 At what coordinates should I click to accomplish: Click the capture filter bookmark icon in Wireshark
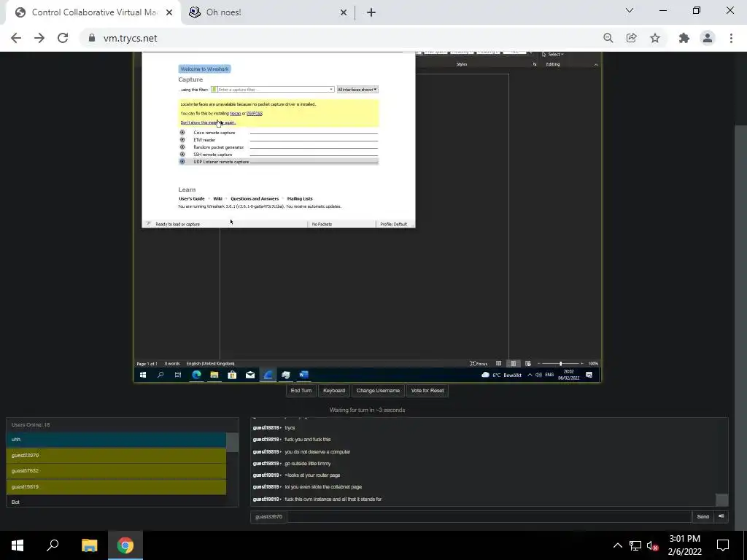click(x=214, y=90)
